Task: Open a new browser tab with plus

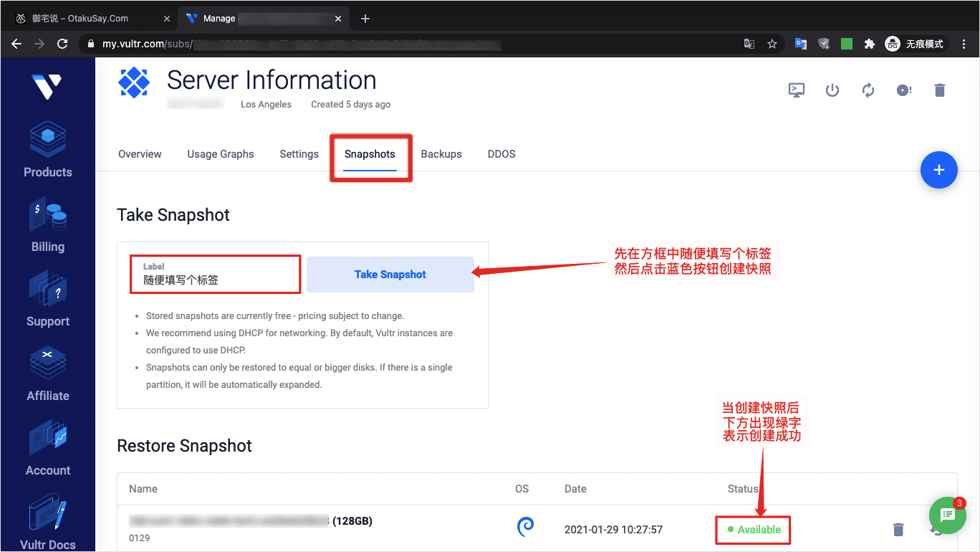Action: [365, 19]
